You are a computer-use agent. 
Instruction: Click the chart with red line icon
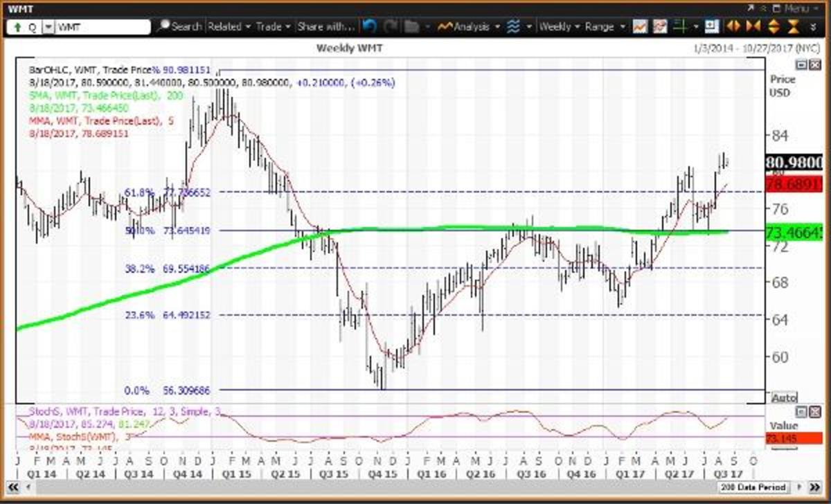(x=660, y=26)
